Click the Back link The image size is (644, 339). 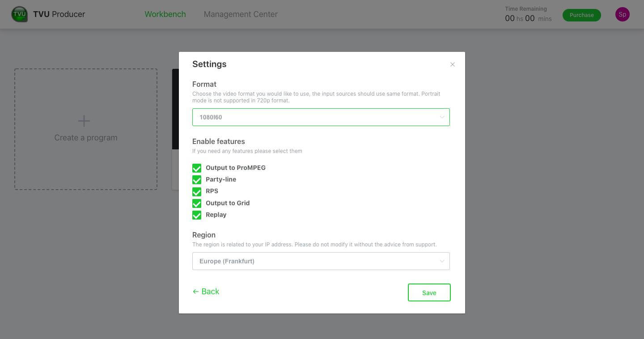click(210, 291)
